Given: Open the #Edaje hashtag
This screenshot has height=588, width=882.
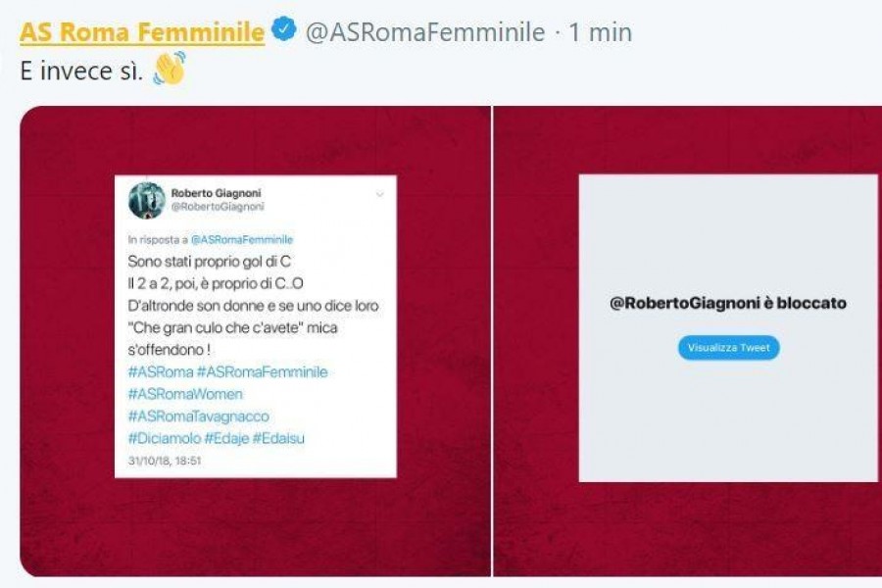Looking at the screenshot, I should pyautogui.click(x=226, y=438).
